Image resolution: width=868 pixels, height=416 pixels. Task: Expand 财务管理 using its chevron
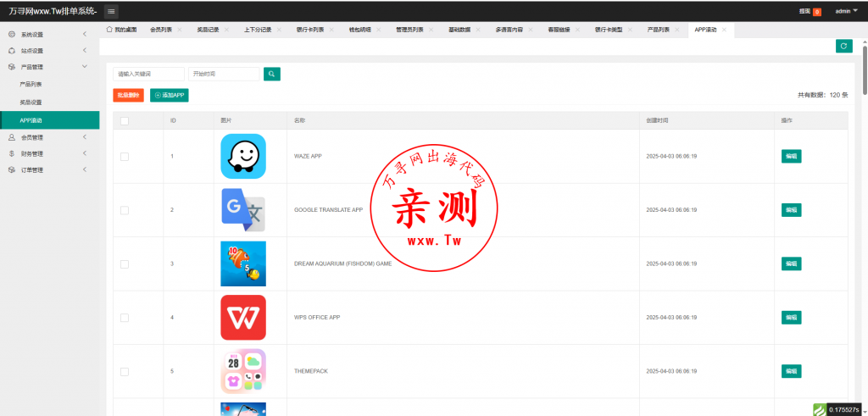point(85,154)
